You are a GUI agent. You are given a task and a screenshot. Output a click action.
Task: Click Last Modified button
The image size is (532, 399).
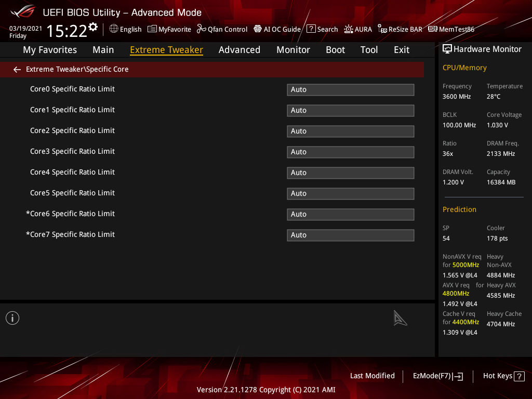(373, 376)
